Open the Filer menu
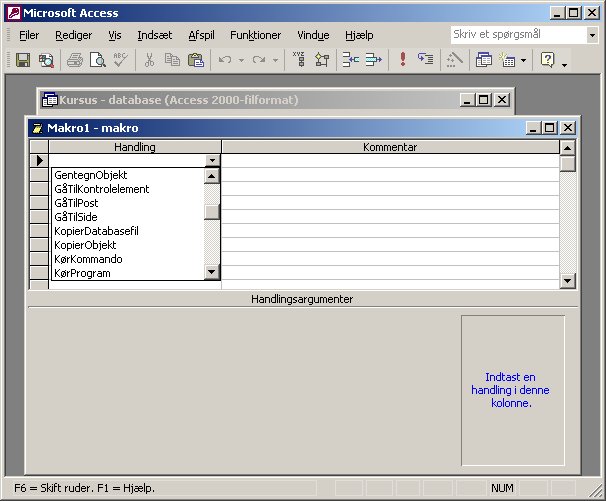 [29, 35]
